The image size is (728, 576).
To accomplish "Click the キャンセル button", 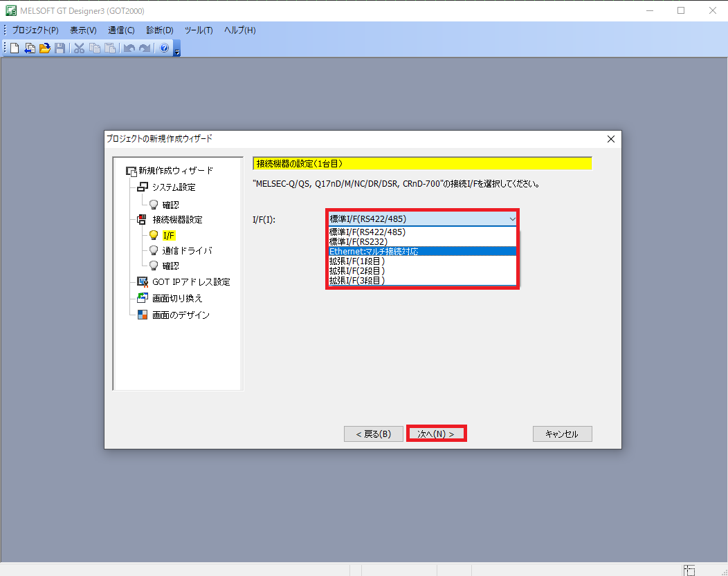I will click(x=562, y=434).
